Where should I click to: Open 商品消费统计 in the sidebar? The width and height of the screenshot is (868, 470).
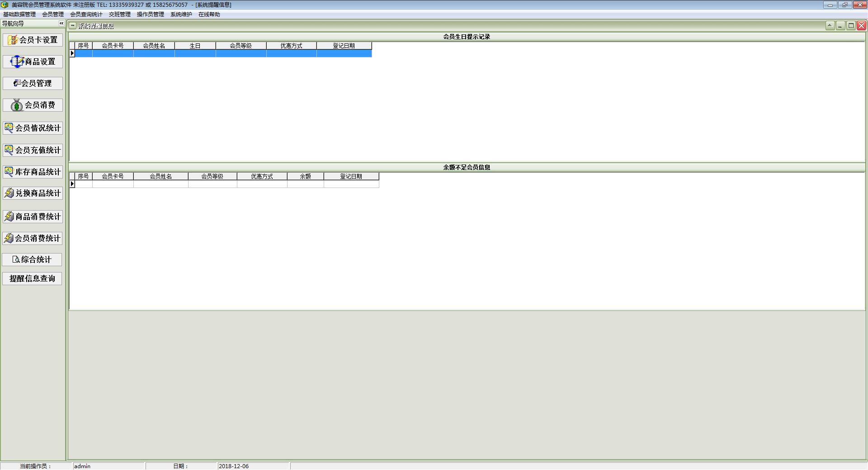point(33,216)
